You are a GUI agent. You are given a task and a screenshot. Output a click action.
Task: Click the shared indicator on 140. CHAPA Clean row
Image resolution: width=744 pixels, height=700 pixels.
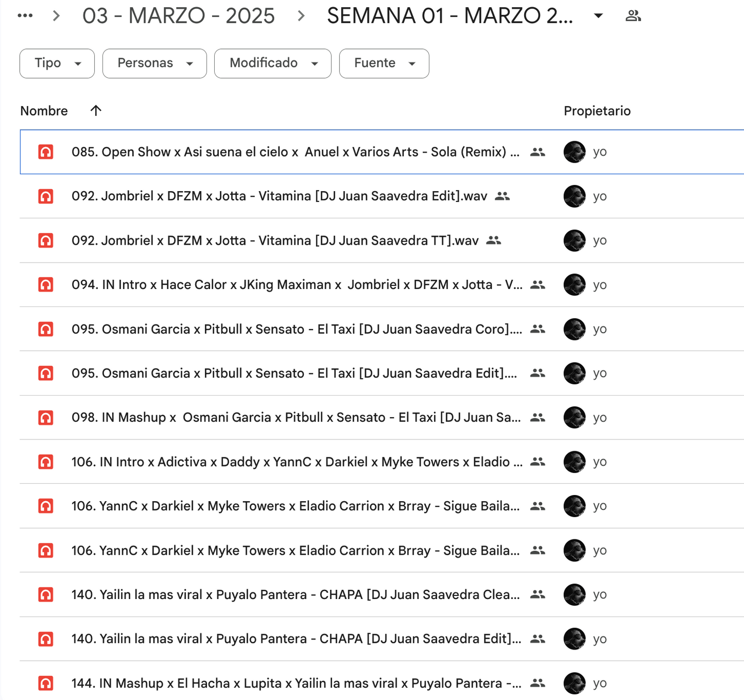pos(537,594)
